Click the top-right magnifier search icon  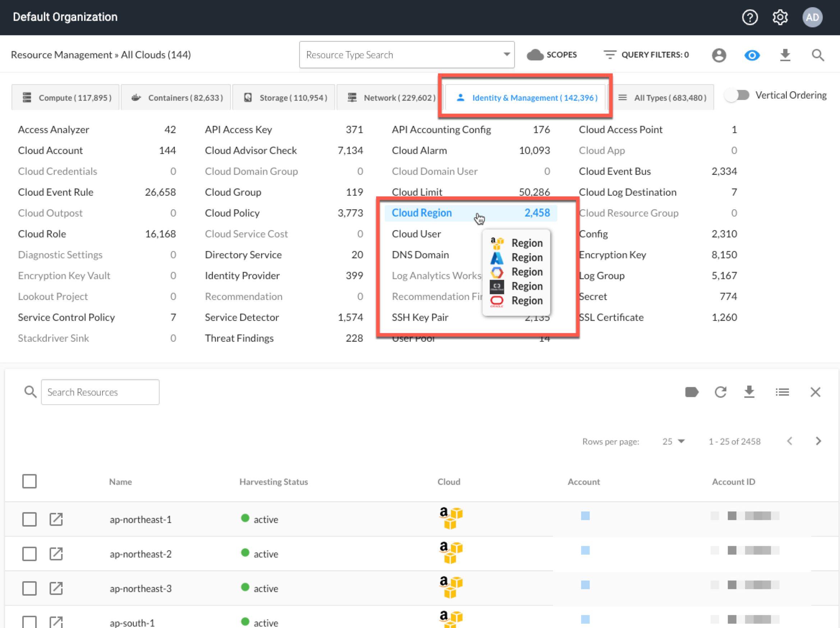[x=818, y=55]
